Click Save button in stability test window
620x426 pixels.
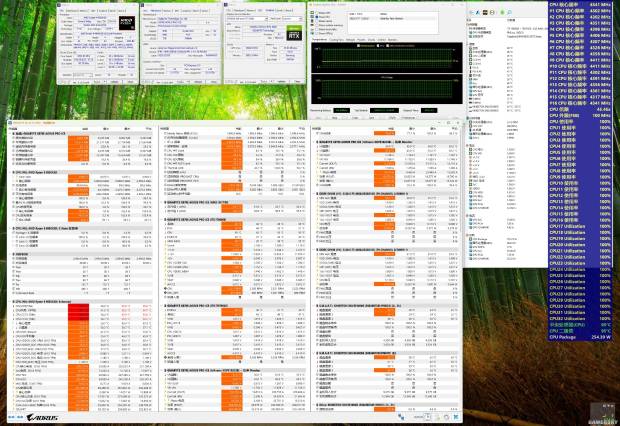(x=372, y=118)
